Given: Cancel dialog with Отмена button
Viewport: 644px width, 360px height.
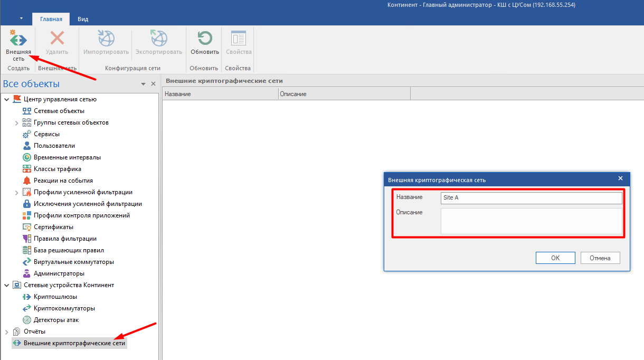Looking at the screenshot, I should (600, 258).
